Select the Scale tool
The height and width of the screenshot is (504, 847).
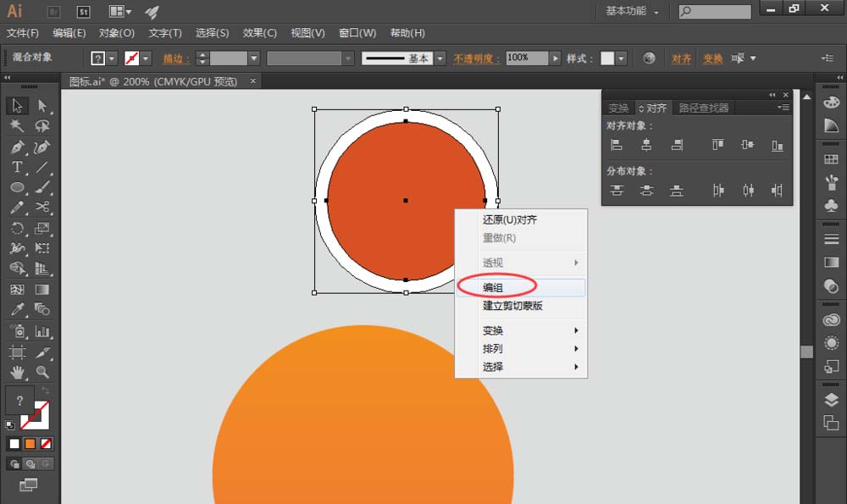42,228
